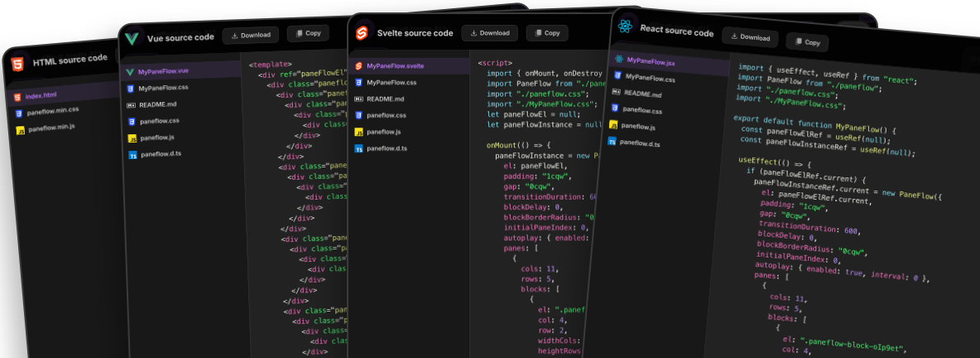Viewport: 980px width, 358px height.
Task: Click the "React source code" title
Action: click(x=676, y=31)
